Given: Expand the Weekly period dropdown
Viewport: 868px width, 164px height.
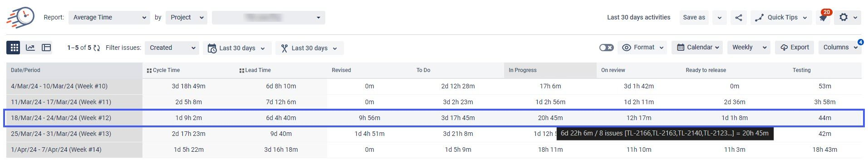Looking at the screenshot, I should point(749,48).
